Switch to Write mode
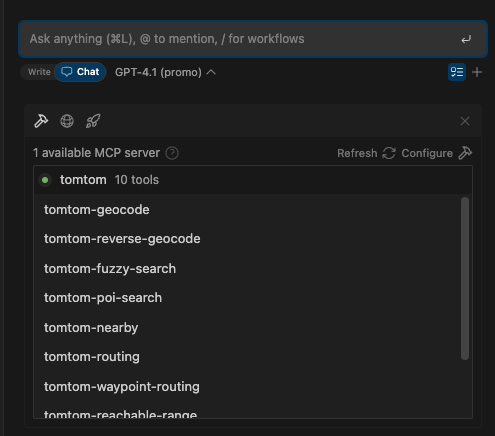Viewport: 495px width, 436px height. (39, 72)
